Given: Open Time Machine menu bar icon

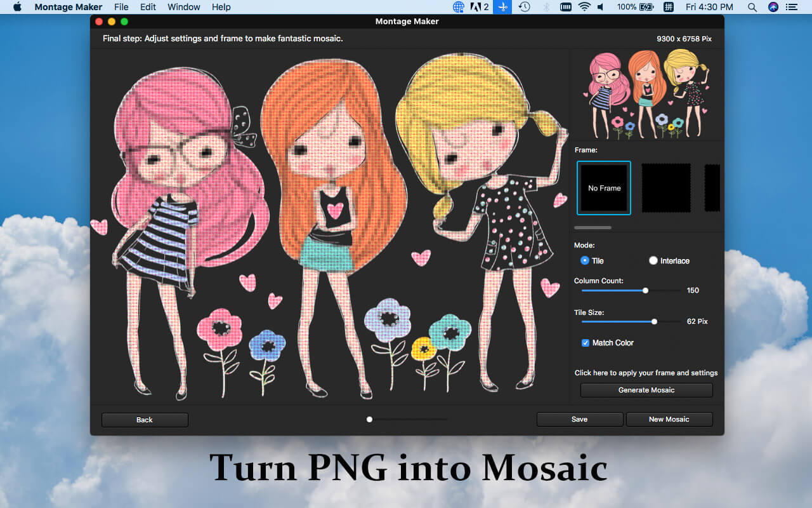Looking at the screenshot, I should click(525, 7).
